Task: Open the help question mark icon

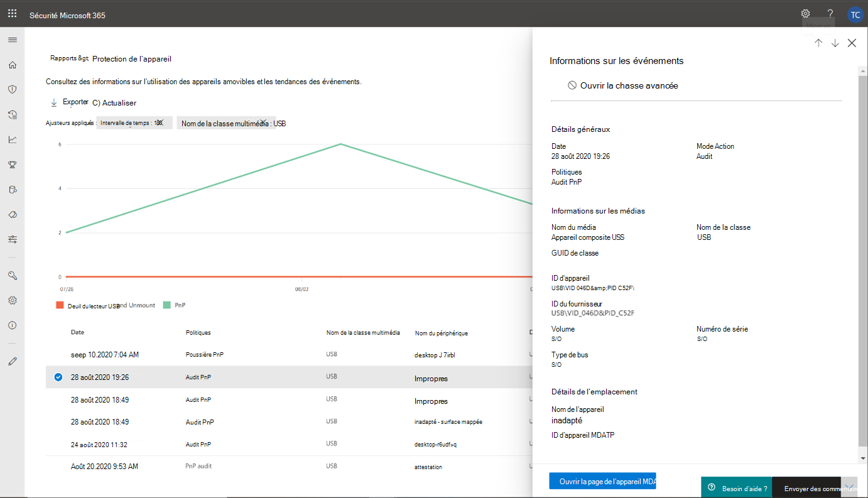Action: [830, 13]
